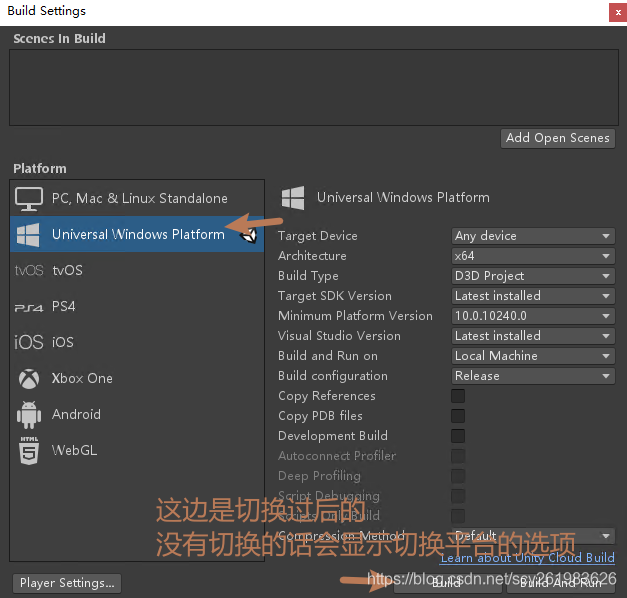The height and width of the screenshot is (598, 627).
Task: Click the Add Open Scenes button
Action: click(x=558, y=138)
